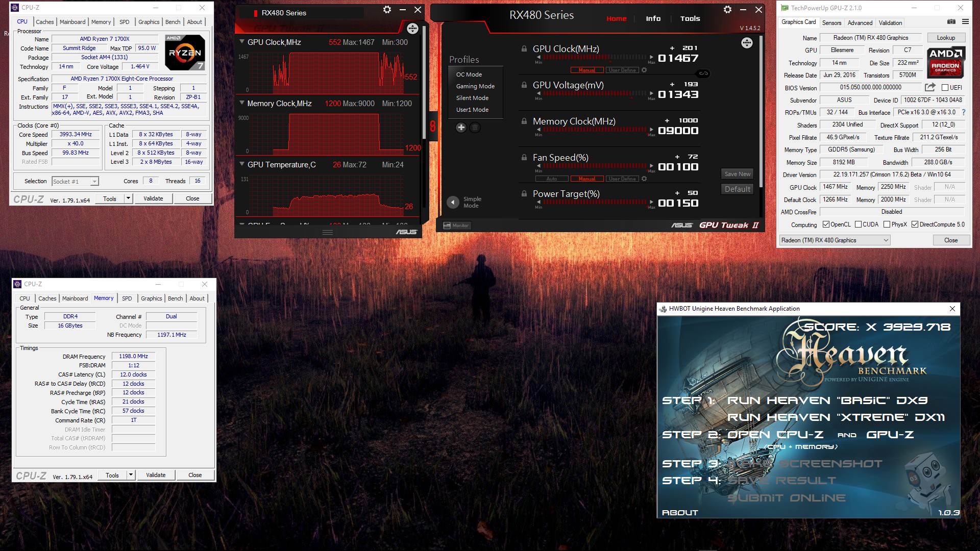The width and height of the screenshot is (980, 551).
Task: Click the Simple Mode arrow icon
Action: click(x=453, y=203)
